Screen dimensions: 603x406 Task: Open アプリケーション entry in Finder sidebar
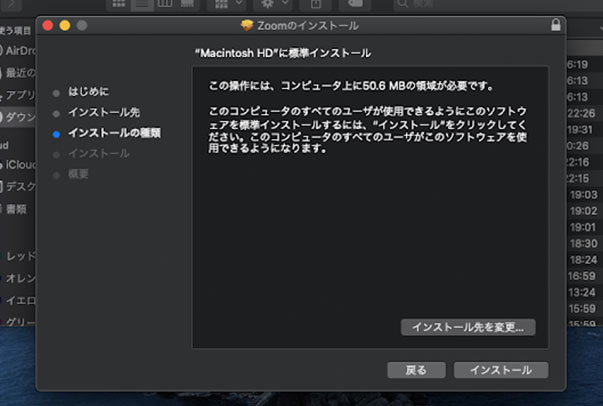click(x=17, y=95)
